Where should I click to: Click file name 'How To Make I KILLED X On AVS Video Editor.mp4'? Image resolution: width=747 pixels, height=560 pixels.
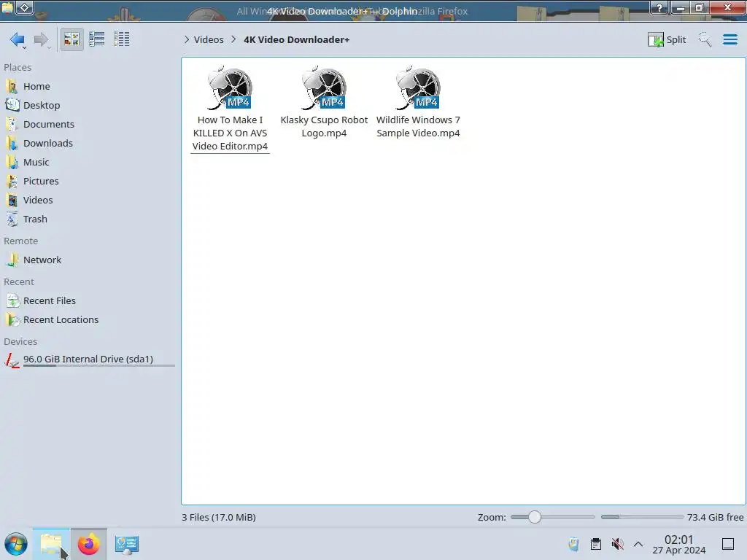tap(230, 133)
